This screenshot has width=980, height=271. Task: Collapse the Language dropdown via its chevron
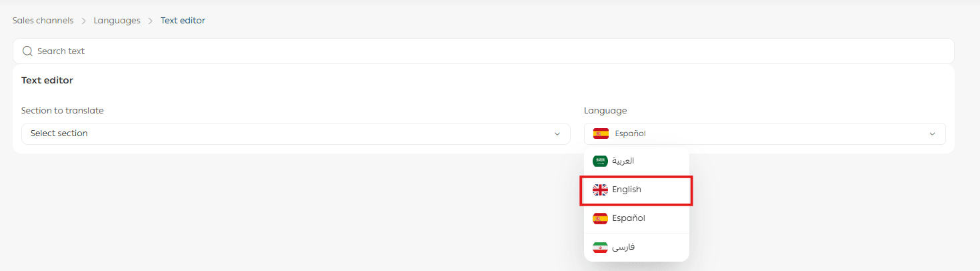click(932, 133)
